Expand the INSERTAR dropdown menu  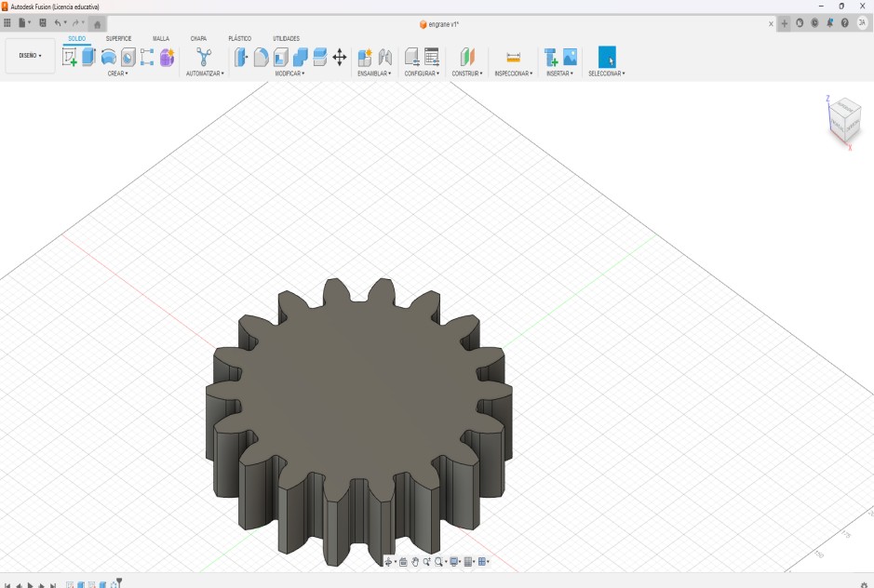click(x=559, y=73)
